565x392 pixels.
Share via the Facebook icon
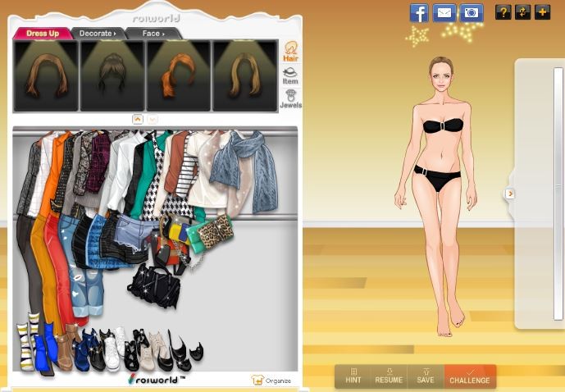coord(419,12)
